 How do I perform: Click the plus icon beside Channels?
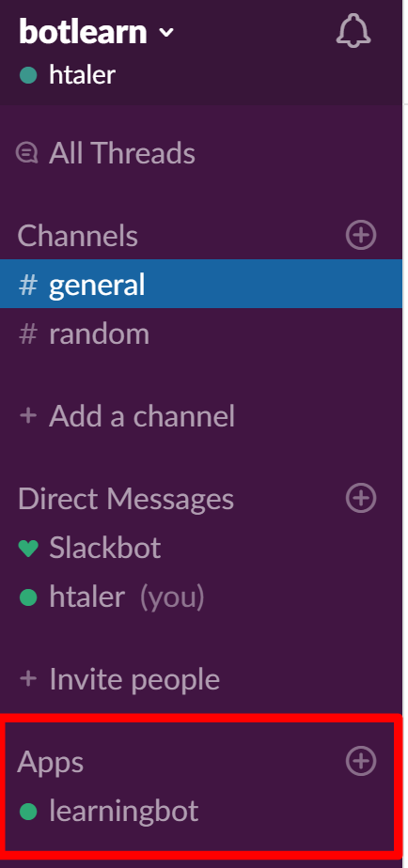(361, 235)
